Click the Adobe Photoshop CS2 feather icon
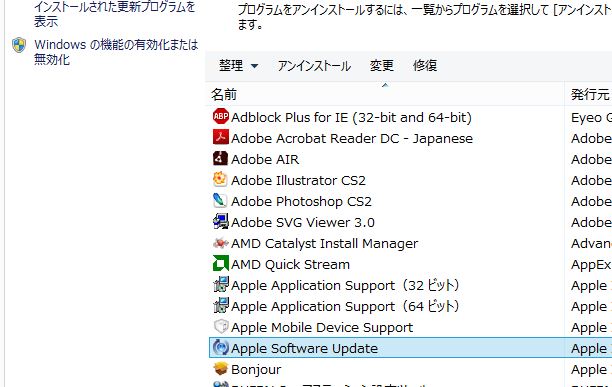The image size is (612, 387). point(221,201)
